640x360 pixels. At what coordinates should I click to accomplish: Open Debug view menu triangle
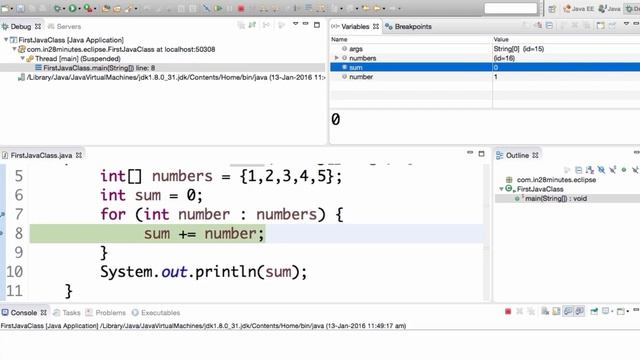coord(296,24)
